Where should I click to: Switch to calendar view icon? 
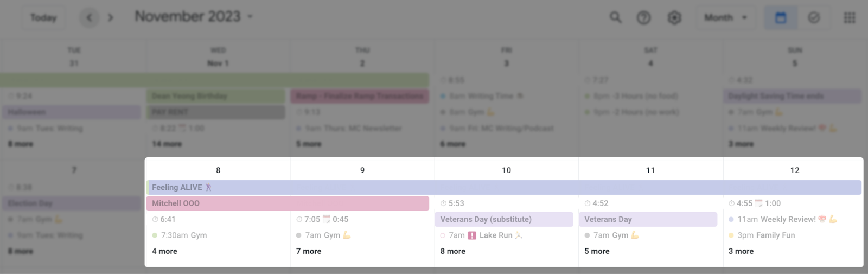[781, 17]
